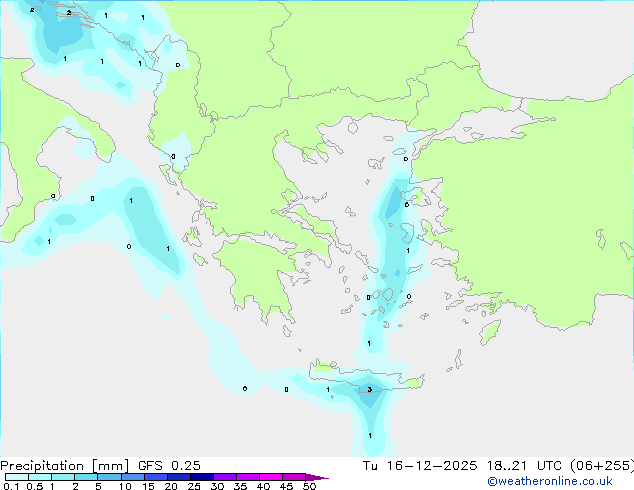Click the "Precipitation [mm]" title text
Image resolution: width=634 pixels, height=490 pixels.
tap(65, 466)
